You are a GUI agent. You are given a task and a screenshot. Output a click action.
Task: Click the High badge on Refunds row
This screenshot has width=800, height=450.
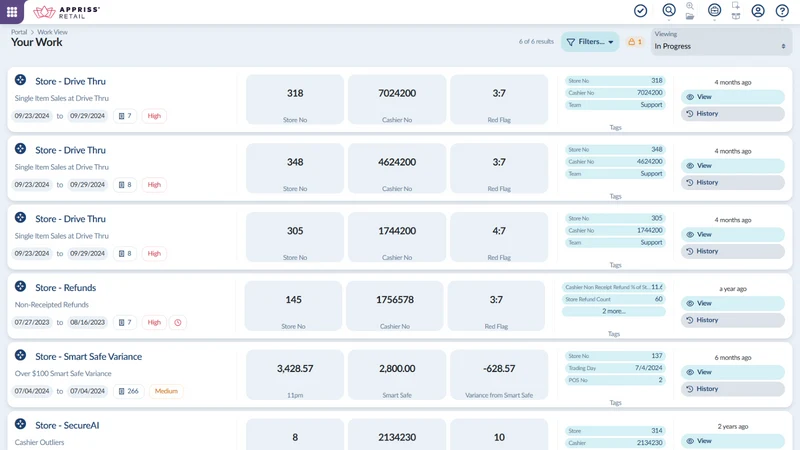coord(154,322)
